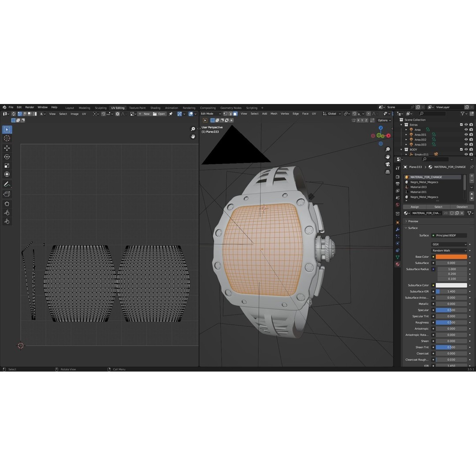Toggle the checkbox beside the BODY collection
This screenshot has height=476, width=476.
tap(461, 149)
